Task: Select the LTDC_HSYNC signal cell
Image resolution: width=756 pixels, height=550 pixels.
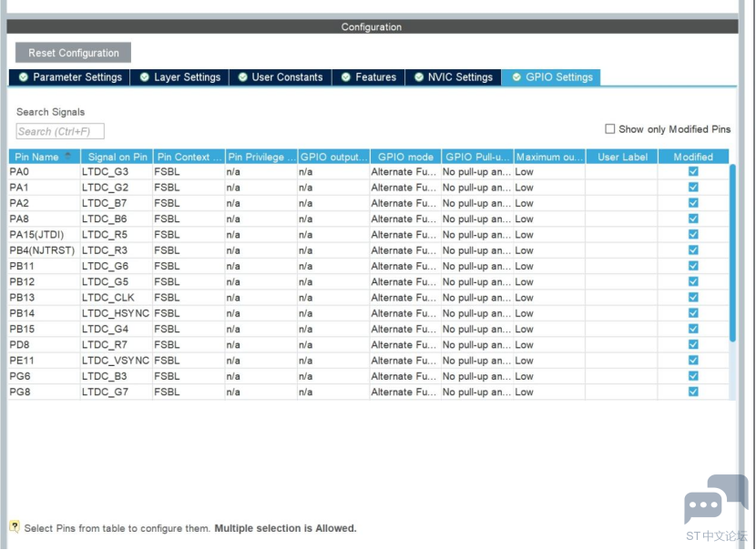Action: coord(117,313)
